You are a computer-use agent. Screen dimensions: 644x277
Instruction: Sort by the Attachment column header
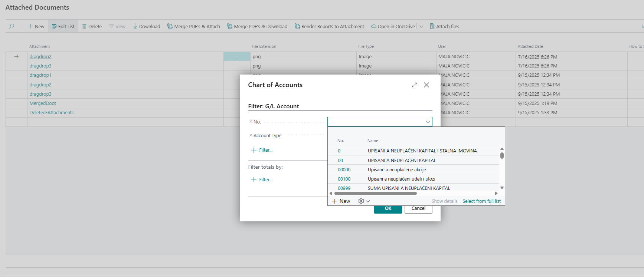(39, 46)
